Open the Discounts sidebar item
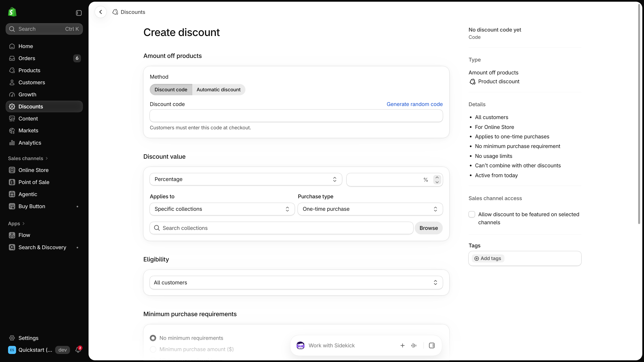This screenshot has height=362, width=644. 44,106
